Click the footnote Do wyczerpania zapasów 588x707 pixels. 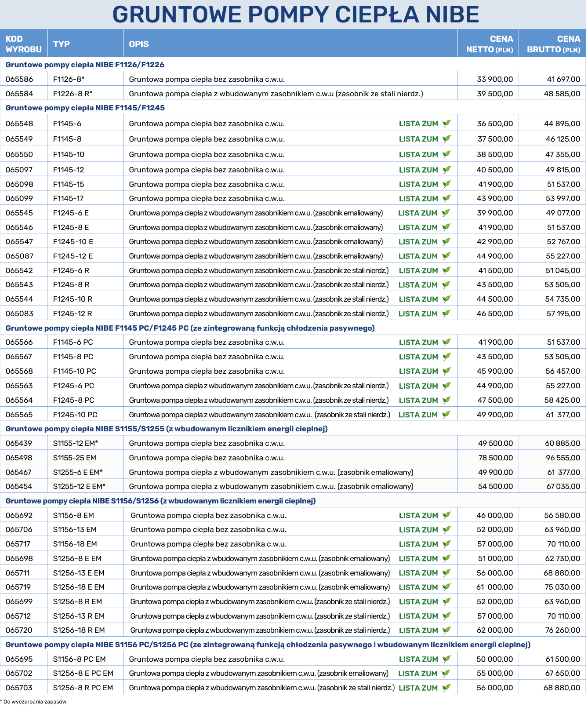point(33,702)
